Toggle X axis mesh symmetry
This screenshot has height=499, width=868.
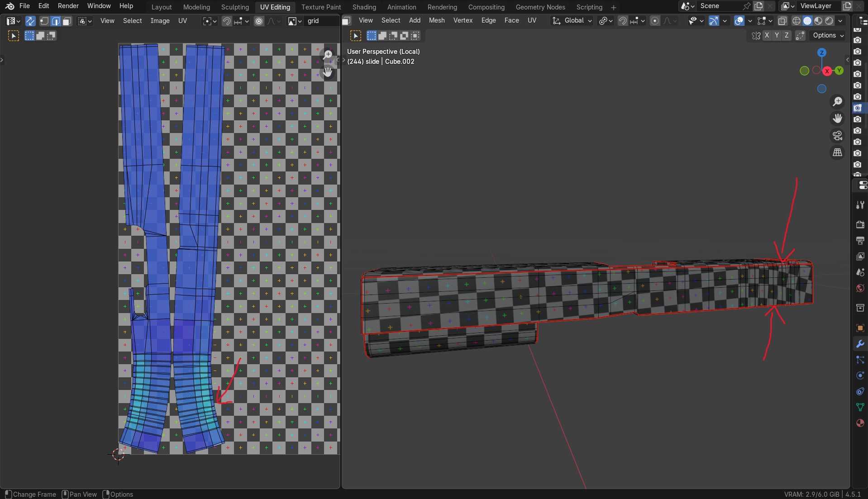click(x=767, y=35)
